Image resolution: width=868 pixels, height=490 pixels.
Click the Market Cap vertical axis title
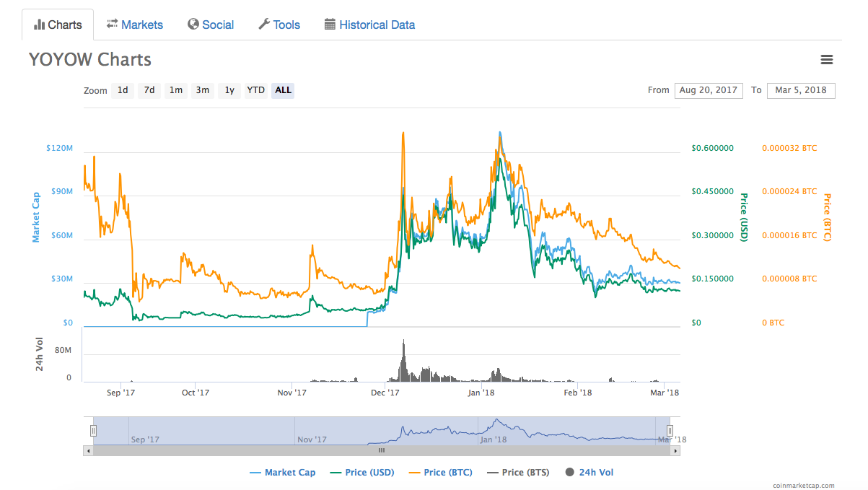pyautogui.click(x=36, y=216)
